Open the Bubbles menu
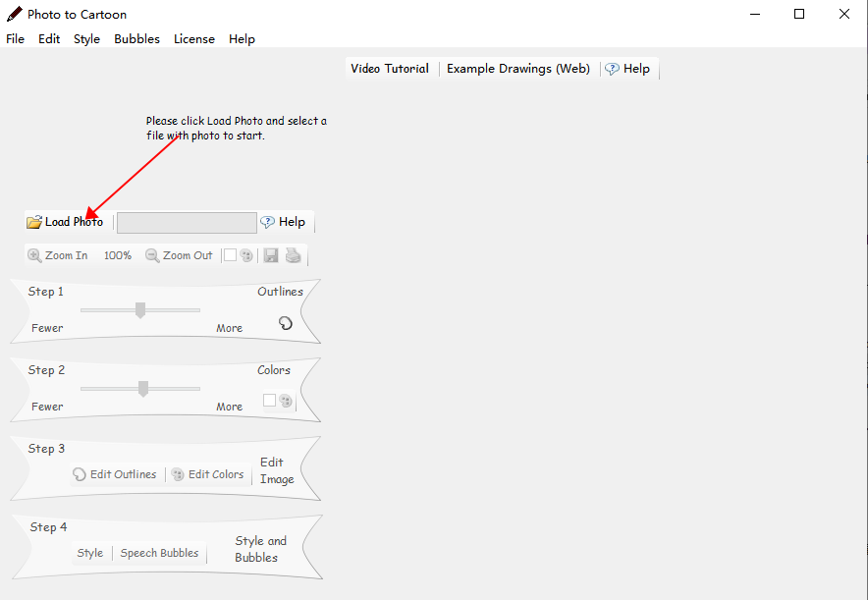868x600 pixels. coord(136,39)
